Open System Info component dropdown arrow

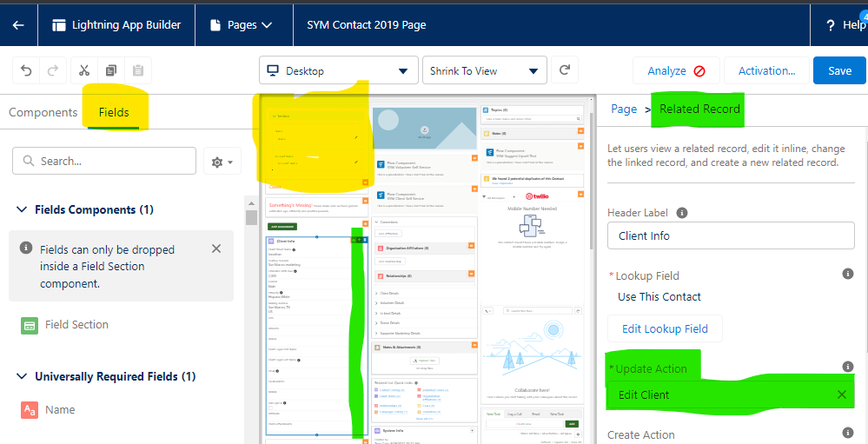(472, 430)
